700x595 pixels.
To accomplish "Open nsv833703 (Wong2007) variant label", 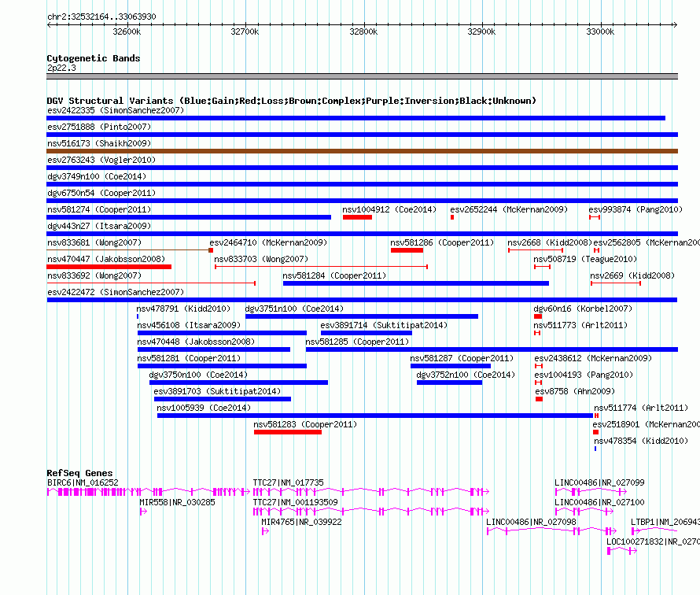I will click(x=261, y=259).
